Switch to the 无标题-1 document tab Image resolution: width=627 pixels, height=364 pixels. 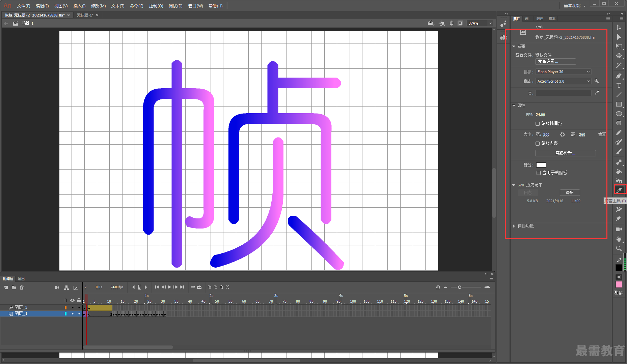point(85,15)
